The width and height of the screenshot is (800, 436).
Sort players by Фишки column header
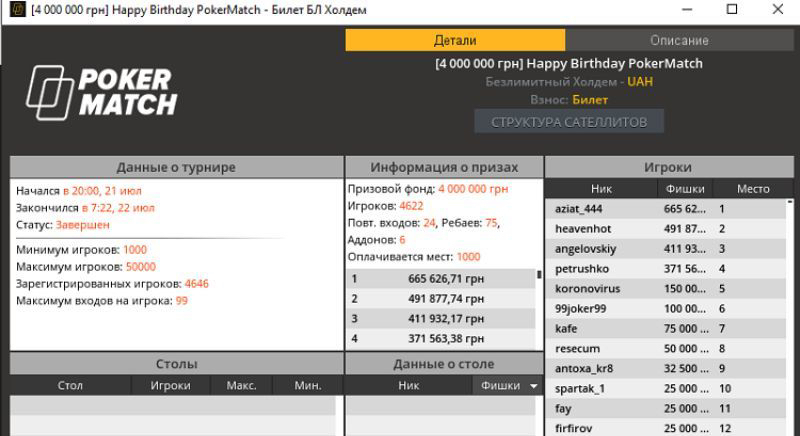[685, 188]
